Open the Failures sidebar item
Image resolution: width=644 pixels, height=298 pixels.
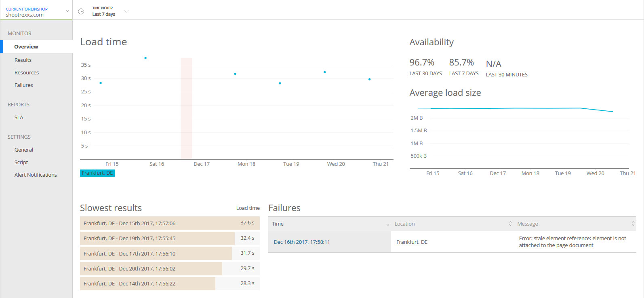24,85
